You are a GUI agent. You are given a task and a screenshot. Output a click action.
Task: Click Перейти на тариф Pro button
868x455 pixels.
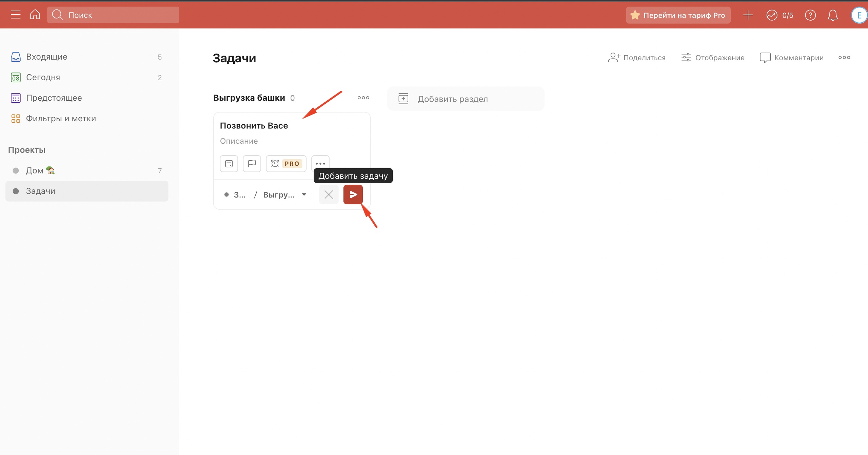point(678,15)
